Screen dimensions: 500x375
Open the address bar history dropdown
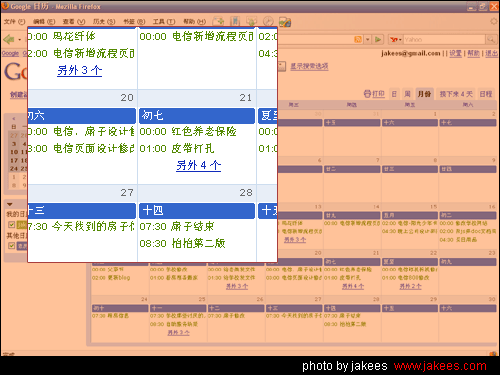pos(367,39)
